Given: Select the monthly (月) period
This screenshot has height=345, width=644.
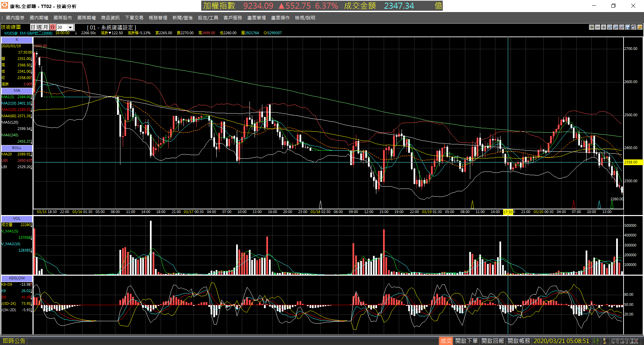Looking at the screenshot, I should coord(46,27).
